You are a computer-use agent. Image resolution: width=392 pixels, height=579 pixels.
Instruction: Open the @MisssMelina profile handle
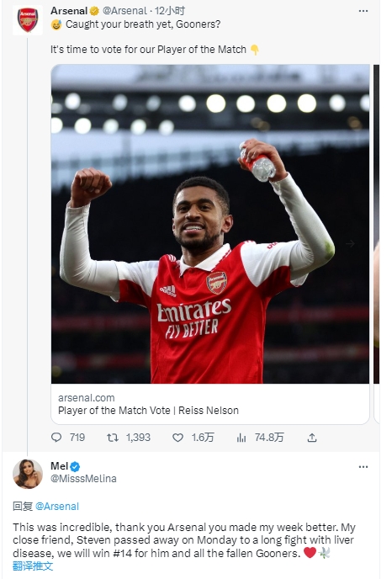pos(83,479)
